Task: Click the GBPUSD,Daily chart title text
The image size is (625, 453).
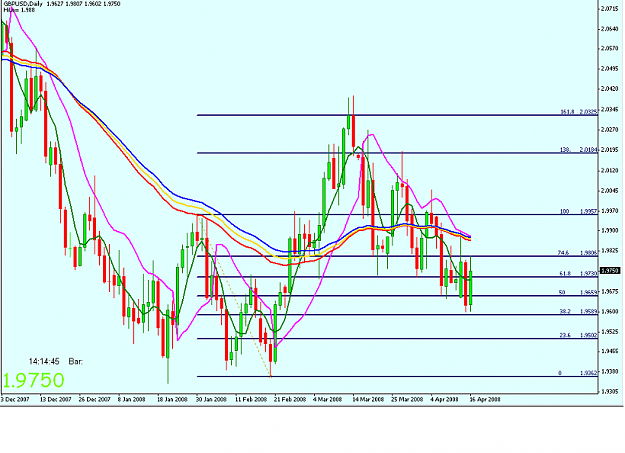Action: (22, 4)
